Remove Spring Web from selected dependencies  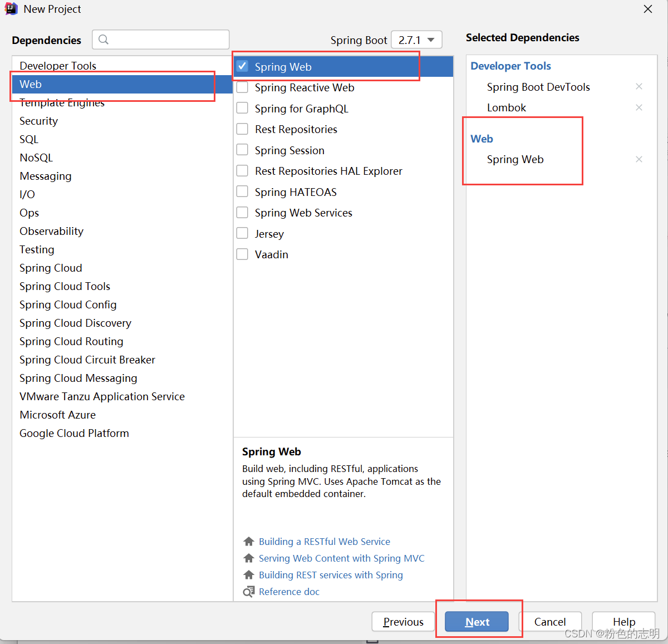(639, 159)
